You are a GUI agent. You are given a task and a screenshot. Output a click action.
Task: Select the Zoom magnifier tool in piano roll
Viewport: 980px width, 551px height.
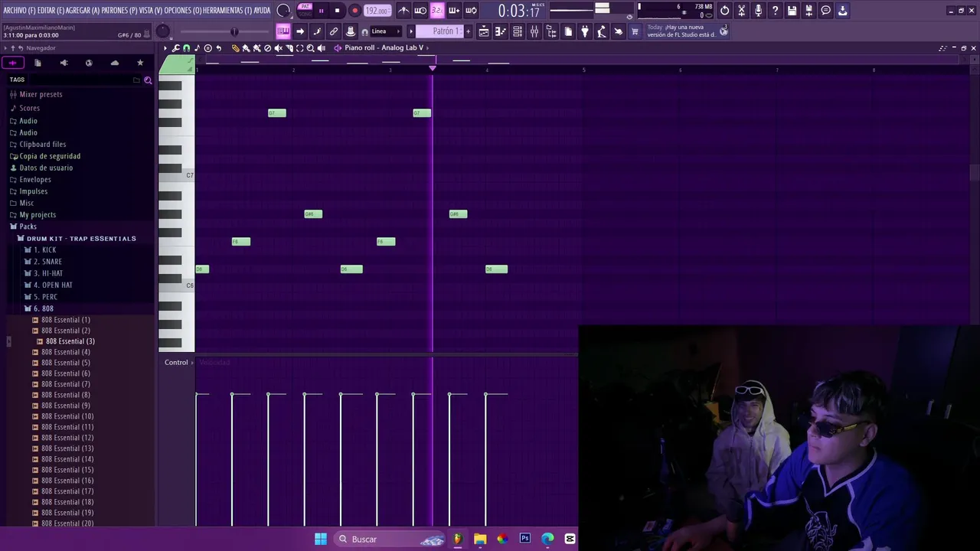(310, 48)
